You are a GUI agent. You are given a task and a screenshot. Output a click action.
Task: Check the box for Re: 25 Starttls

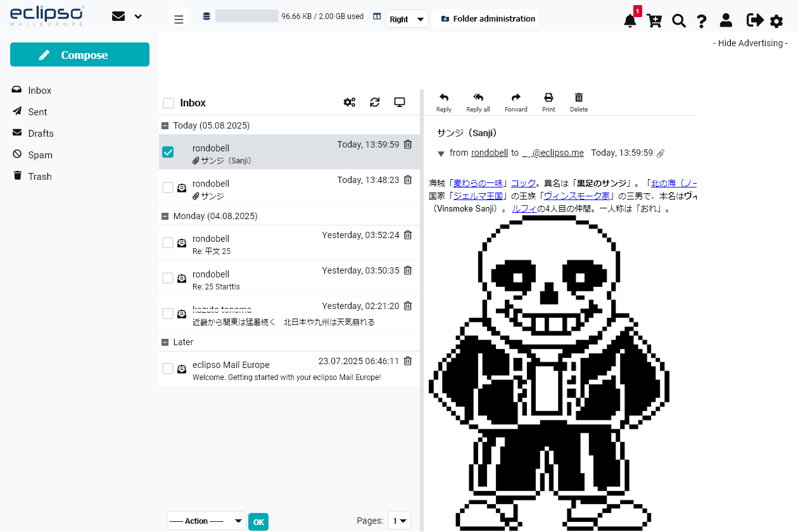pos(168,278)
